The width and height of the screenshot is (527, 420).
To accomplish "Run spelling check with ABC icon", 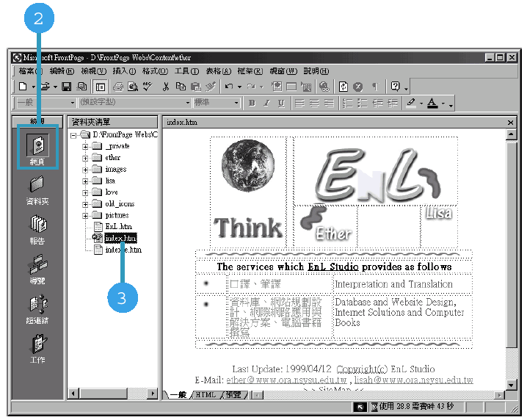I will click(x=148, y=87).
